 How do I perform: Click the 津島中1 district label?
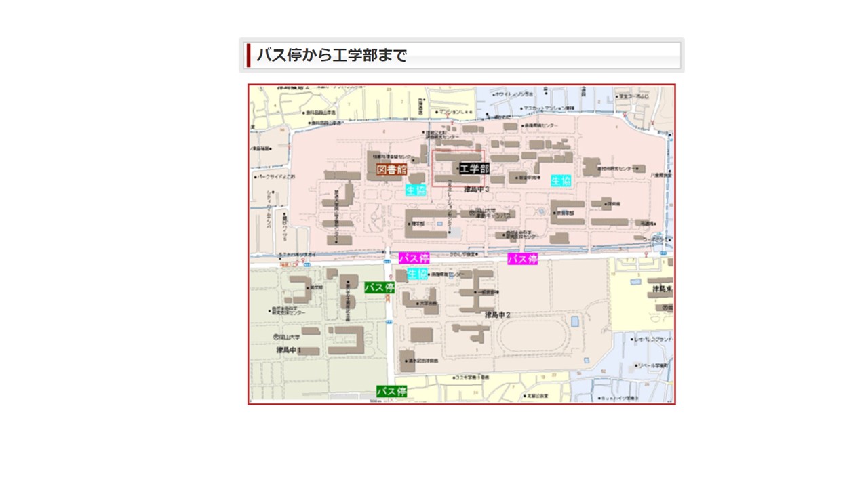[289, 350]
